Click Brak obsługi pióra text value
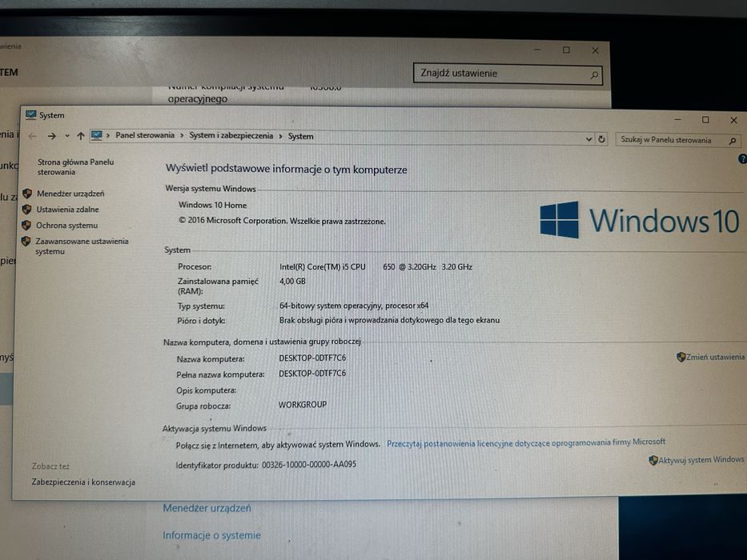The image size is (747, 560). (x=389, y=320)
